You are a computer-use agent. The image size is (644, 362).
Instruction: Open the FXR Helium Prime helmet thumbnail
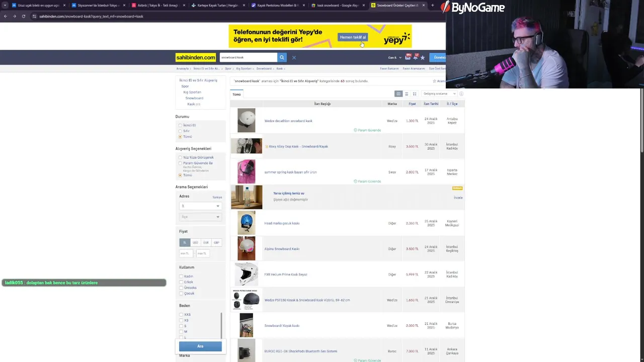(x=246, y=274)
